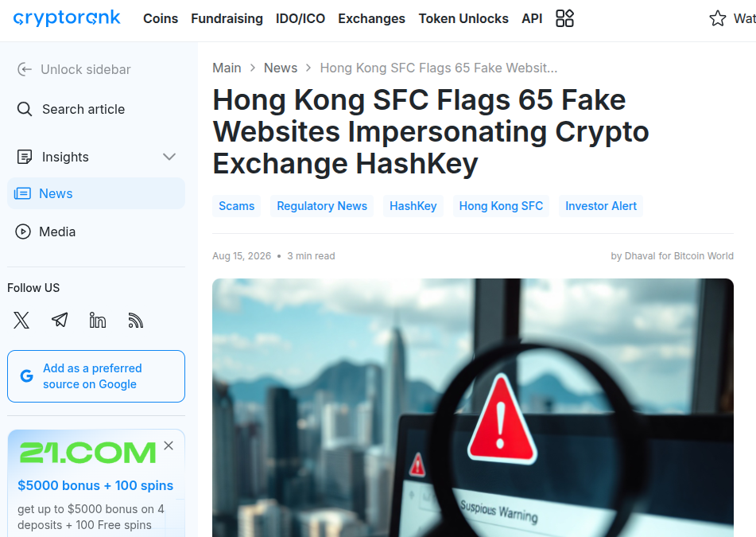Image resolution: width=756 pixels, height=537 pixels.
Task: Click the 3 min read label
Action: click(x=311, y=255)
